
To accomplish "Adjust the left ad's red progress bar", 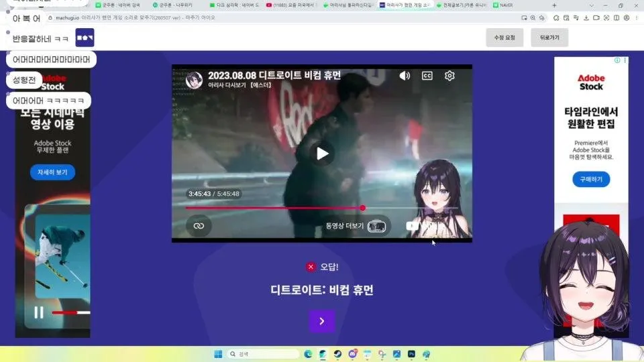I will pos(70,313).
